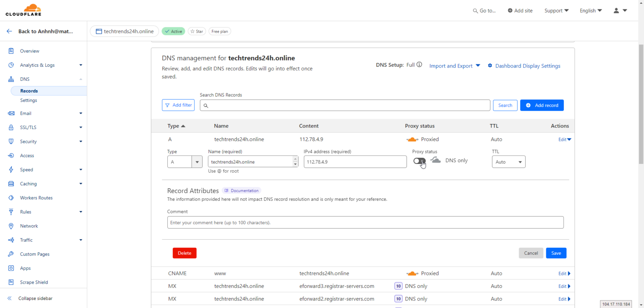This screenshot has height=308, width=644.
Task: Click the Add record button
Action: point(542,105)
